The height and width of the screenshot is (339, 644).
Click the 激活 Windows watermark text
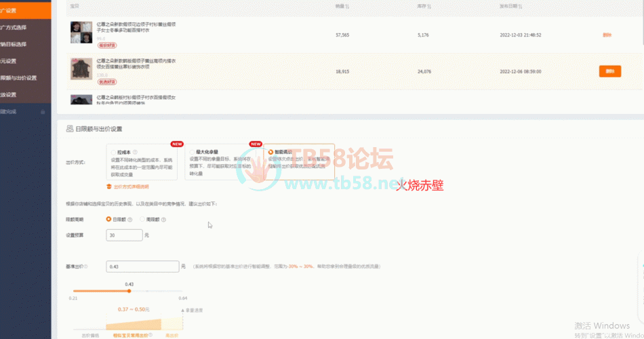coord(602,326)
